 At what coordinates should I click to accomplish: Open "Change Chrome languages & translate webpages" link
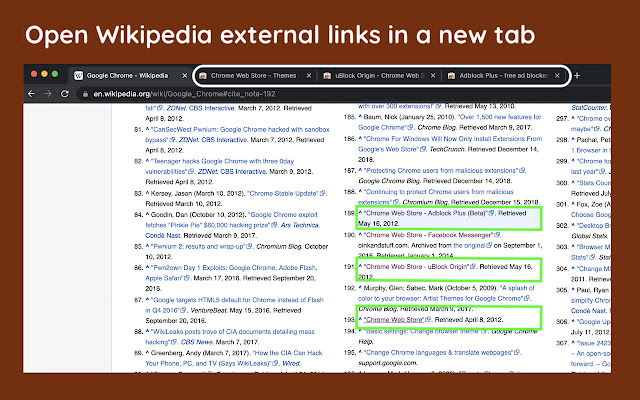[438, 352]
